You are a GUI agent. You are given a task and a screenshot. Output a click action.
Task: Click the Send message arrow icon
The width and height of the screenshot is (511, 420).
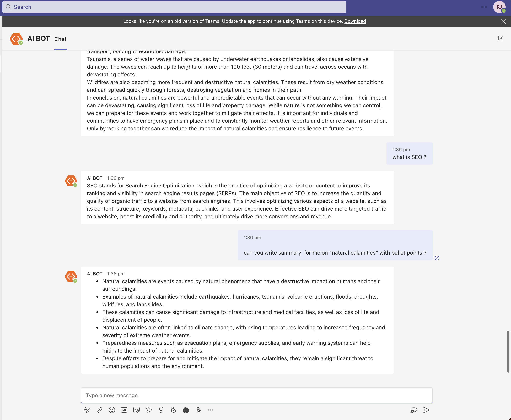coord(426,410)
